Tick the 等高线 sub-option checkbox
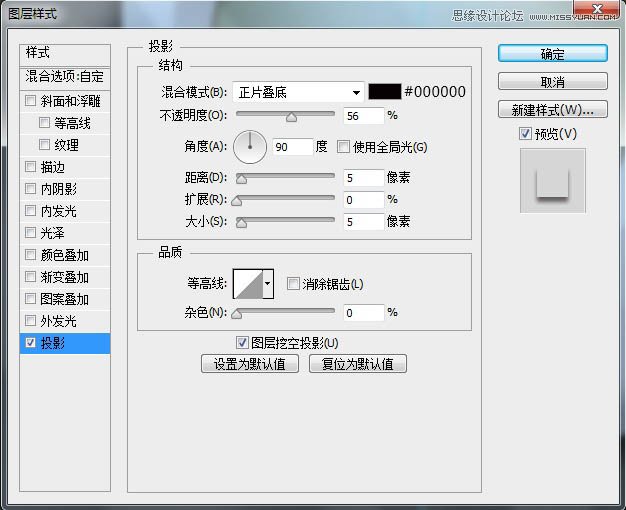626x510 pixels. 44,122
